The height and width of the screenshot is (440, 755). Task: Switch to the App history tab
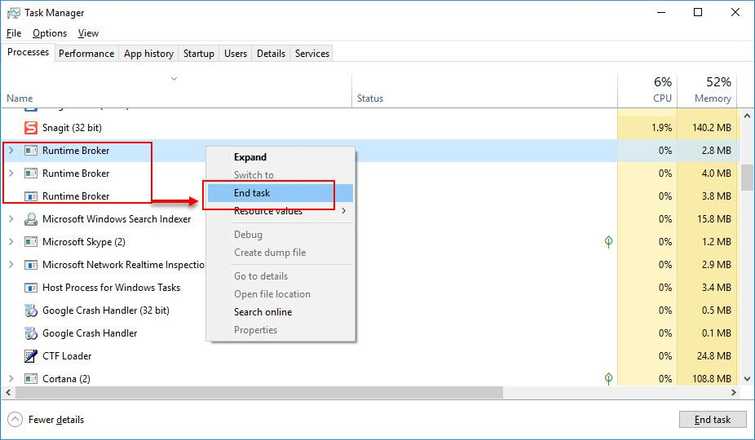pos(149,53)
